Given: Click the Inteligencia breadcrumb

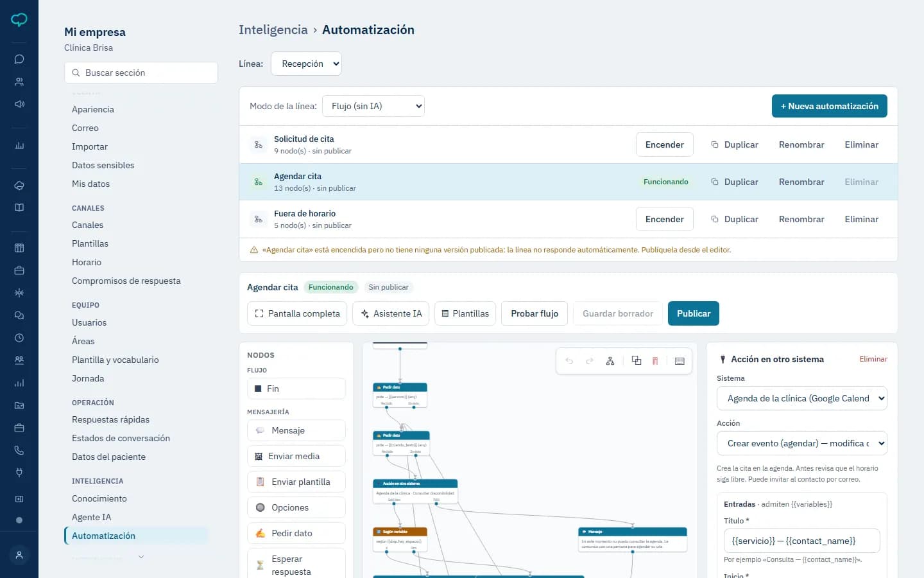Looking at the screenshot, I should click(x=273, y=30).
